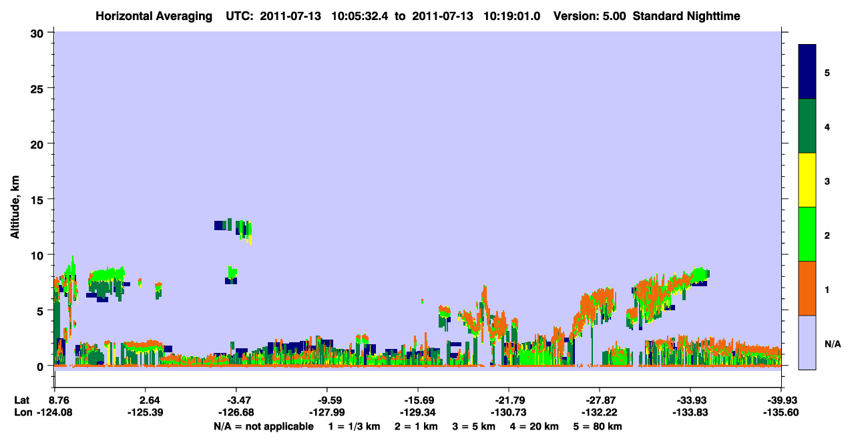Click the isolated cloud feature near 12 km altitude
This screenshot has height=445, width=868.
pos(234,230)
